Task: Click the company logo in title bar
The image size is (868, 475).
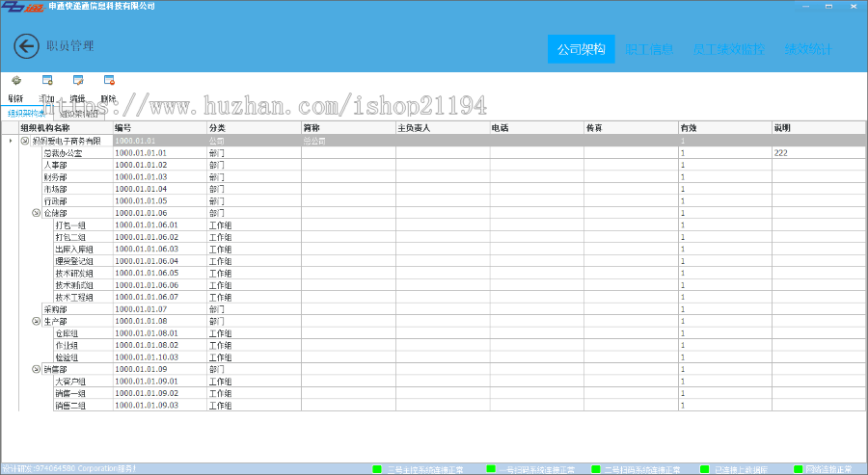Action: [23, 7]
